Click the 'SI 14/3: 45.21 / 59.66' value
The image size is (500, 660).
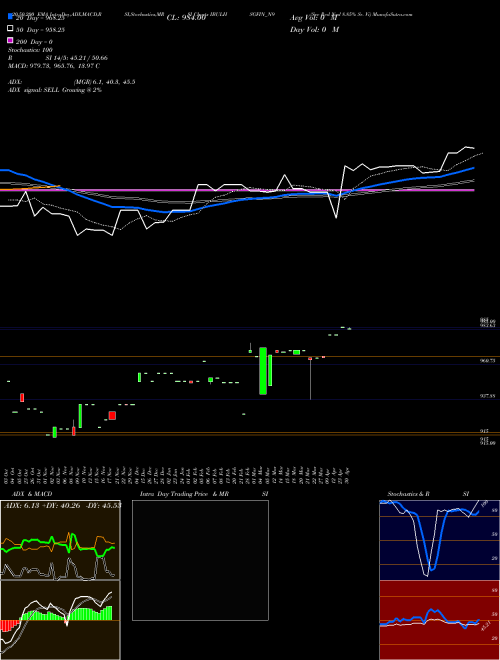click(x=79, y=58)
